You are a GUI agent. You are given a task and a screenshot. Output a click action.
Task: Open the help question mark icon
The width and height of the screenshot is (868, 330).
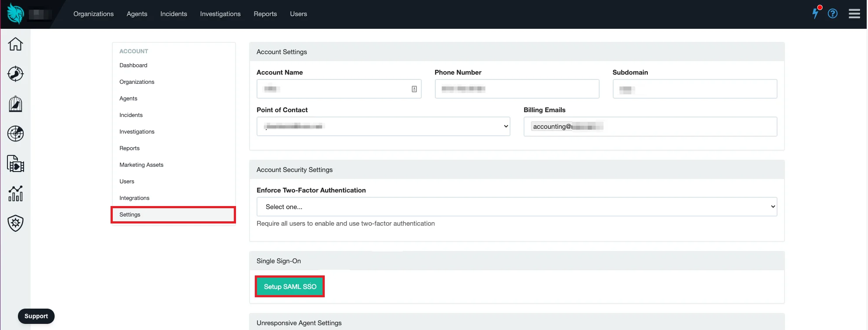(833, 14)
